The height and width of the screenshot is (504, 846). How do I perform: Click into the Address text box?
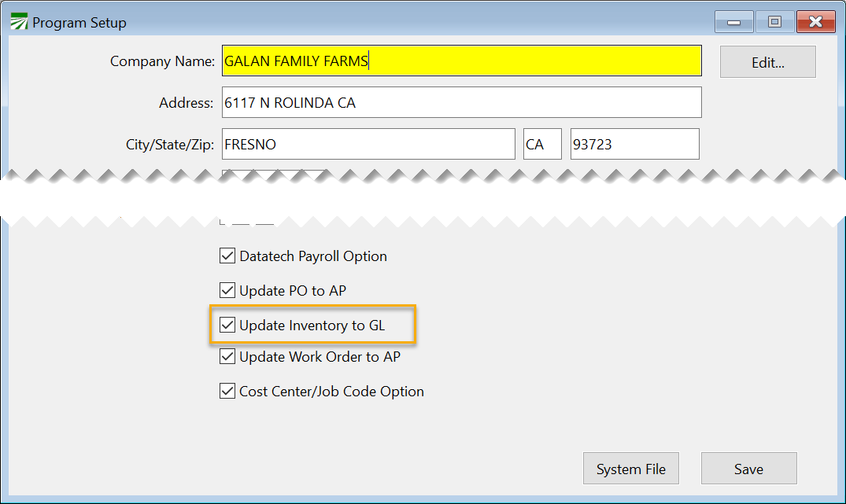coord(461,102)
